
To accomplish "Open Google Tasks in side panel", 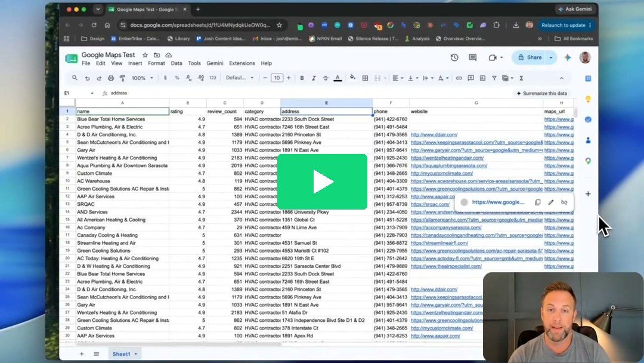I will 588,119.
